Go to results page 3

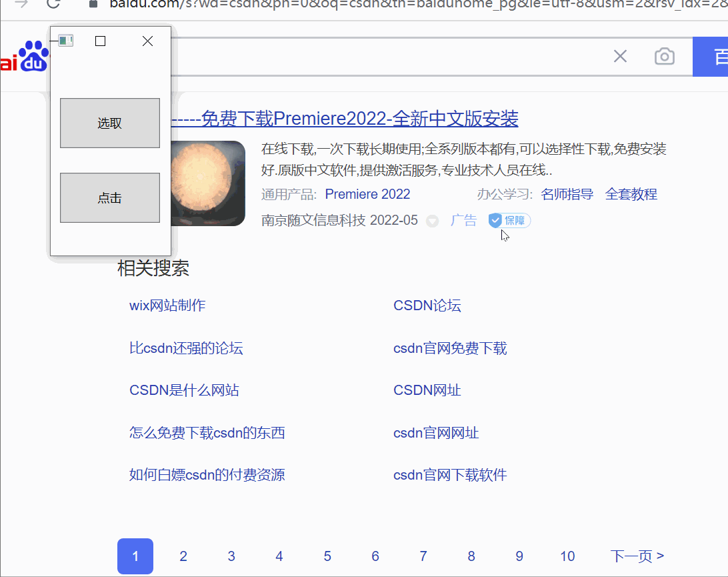(231, 556)
